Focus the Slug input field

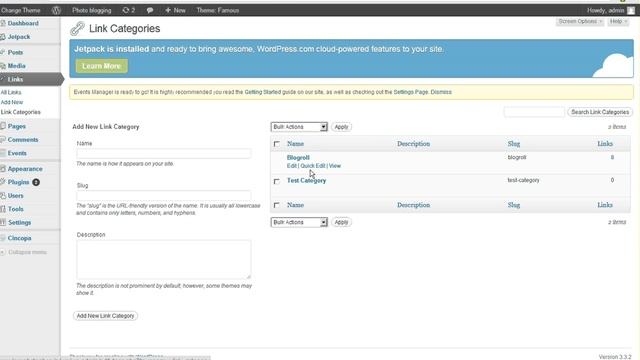tap(164, 196)
